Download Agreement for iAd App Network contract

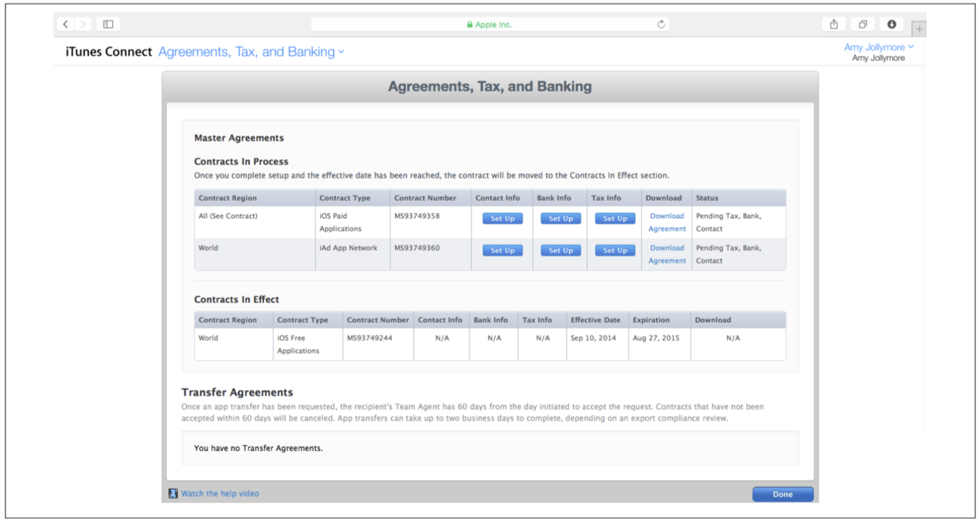click(x=667, y=253)
